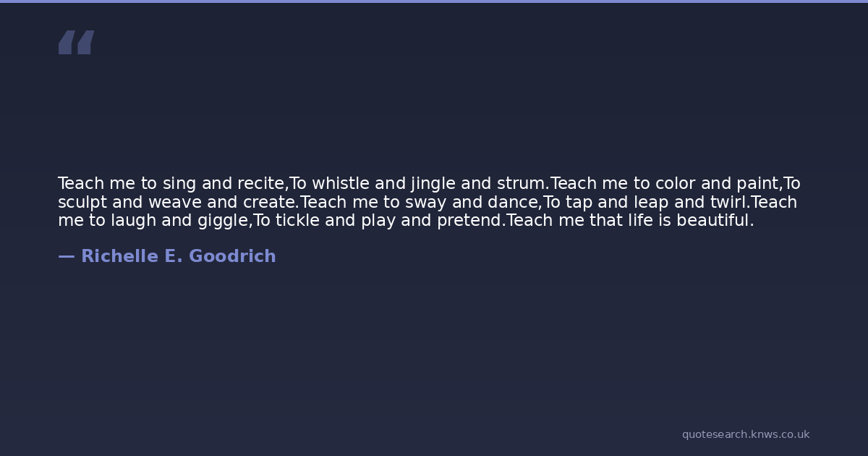Click the word "whistle" in the quote
Screen dimensions: 868x456
coord(340,183)
